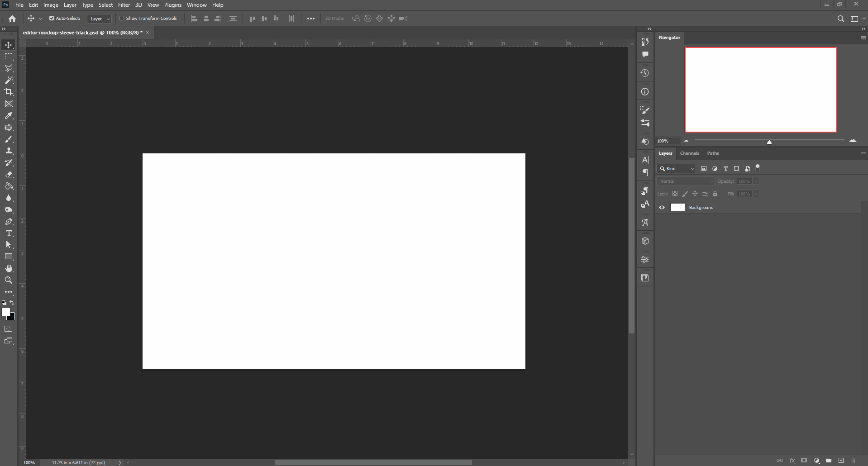Select the Move tool
Image resolution: width=868 pixels, height=466 pixels.
tap(9, 45)
